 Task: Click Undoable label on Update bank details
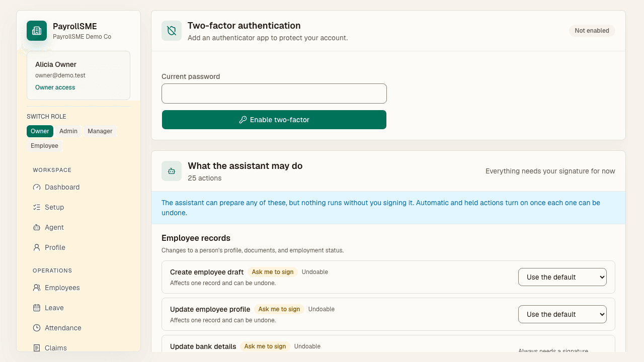[x=307, y=346]
